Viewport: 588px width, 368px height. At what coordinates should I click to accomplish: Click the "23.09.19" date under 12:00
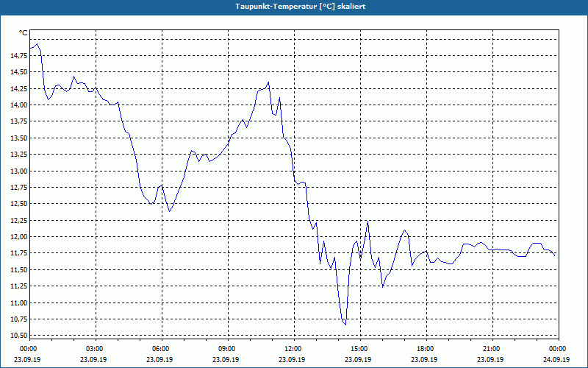[292, 359]
